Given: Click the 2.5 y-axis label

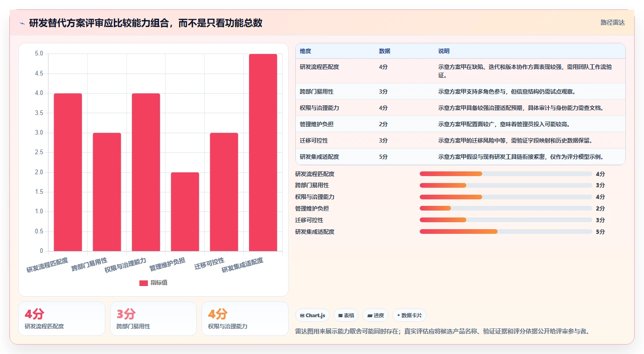Looking at the screenshot, I should coord(39,153).
